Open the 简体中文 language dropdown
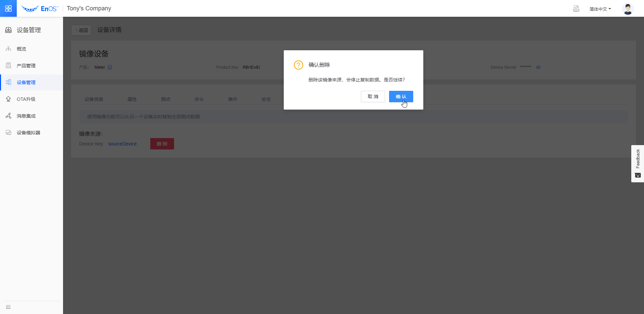The width and height of the screenshot is (644, 314). point(600,9)
